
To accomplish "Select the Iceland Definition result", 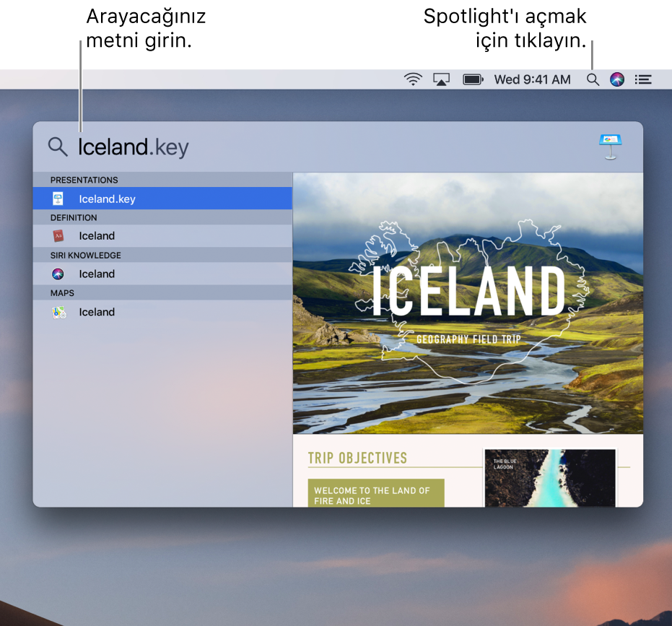I will (162, 236).
